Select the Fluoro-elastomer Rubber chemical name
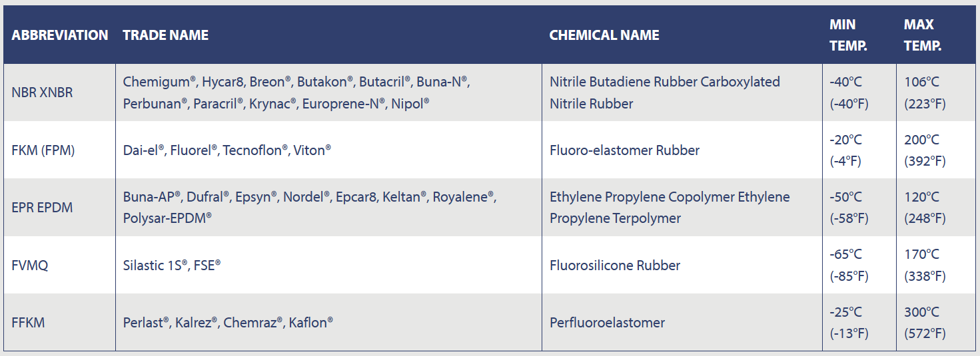Image resolution: width=980 pixels, height=356 pixels. pos(624,150)
